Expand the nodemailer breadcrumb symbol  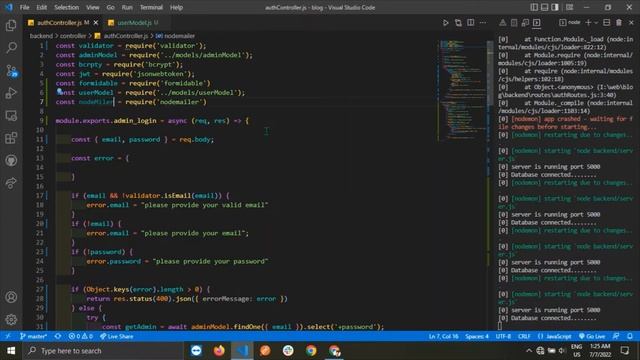click(175, 36)
